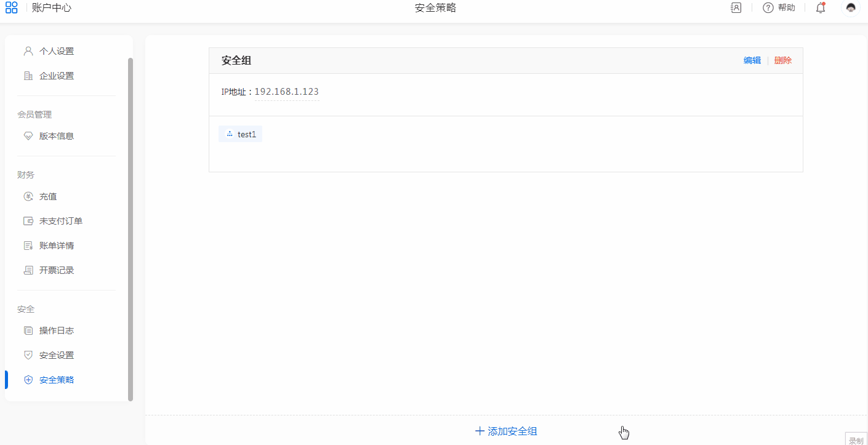Viewport: 868px width, 445px height.
Task: Open 账单详情 in the sidebar
Action: point(56,246)
